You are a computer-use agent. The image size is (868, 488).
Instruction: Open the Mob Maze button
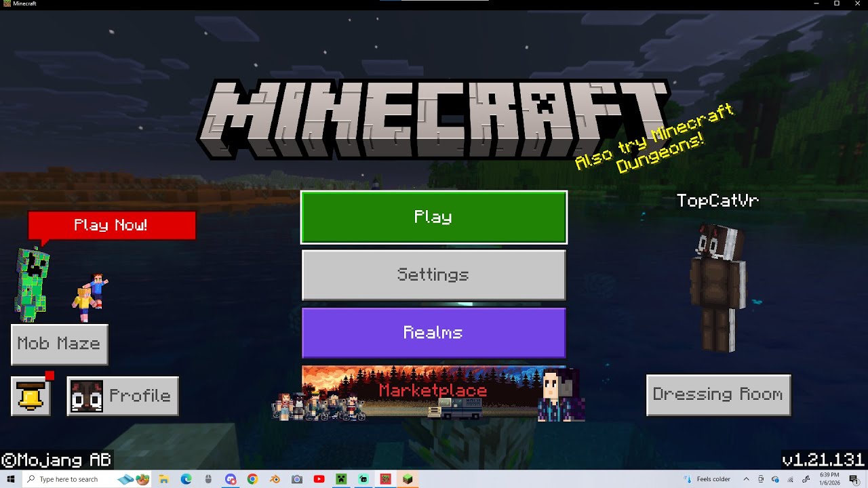(x=59, y=344)
